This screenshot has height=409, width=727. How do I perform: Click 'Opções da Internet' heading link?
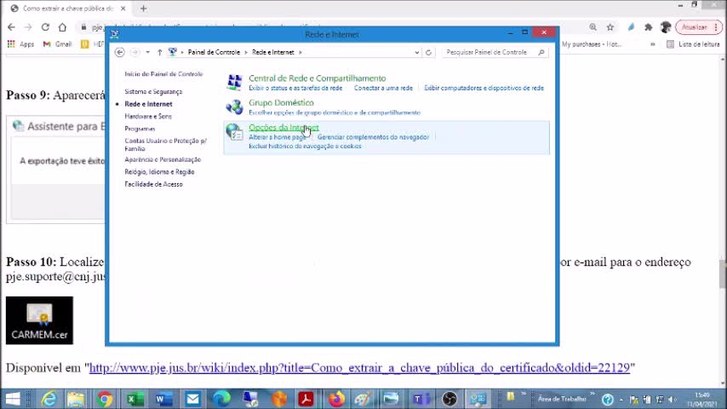click(284, 127)
